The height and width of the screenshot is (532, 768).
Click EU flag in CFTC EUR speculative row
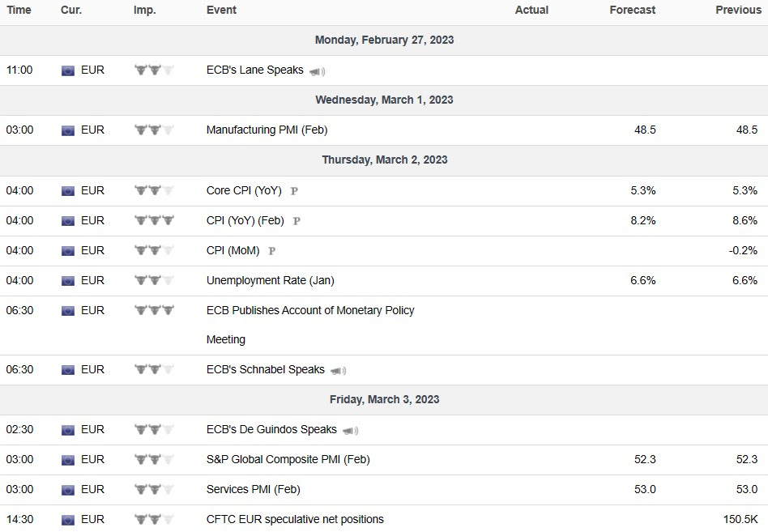68,520
